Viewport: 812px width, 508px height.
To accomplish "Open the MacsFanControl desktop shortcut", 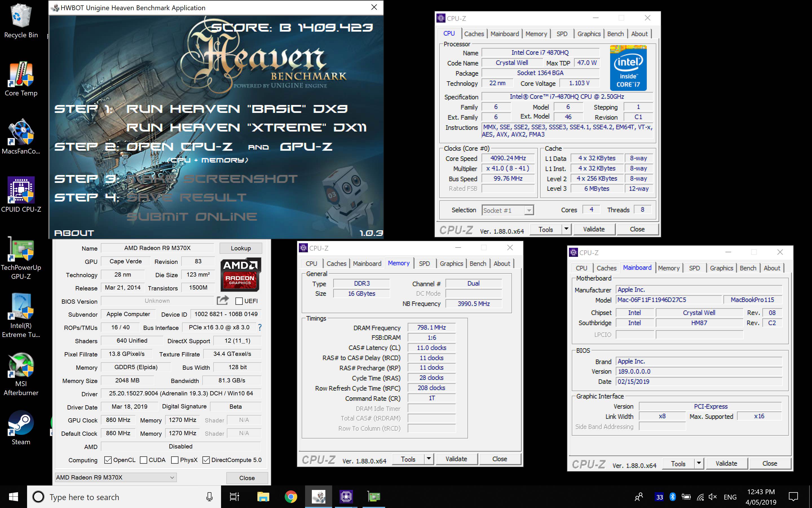I will click(x=21, y=137).
